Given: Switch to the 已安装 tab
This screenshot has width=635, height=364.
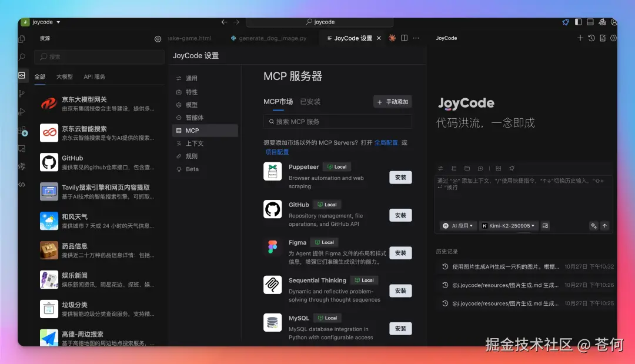Looking at the screenshot, I should [310, 101].
